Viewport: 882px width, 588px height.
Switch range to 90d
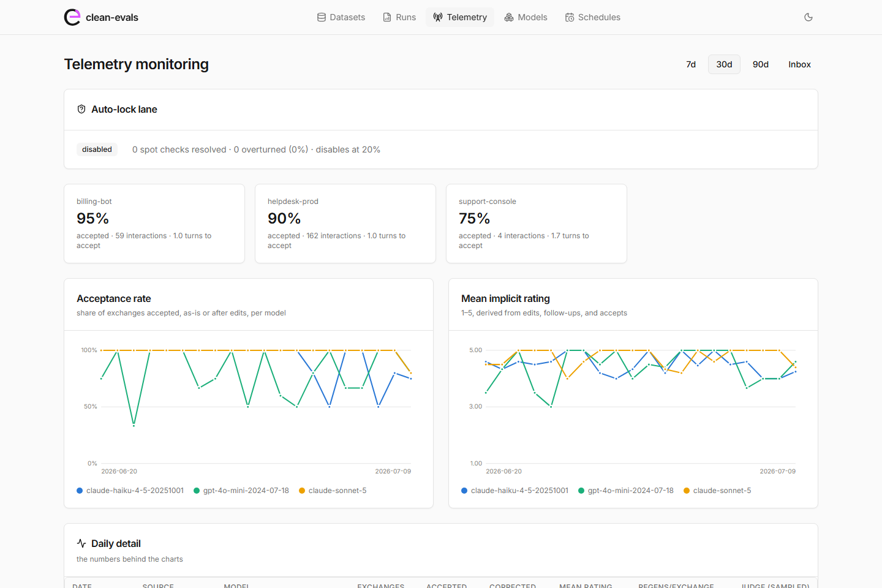click(761, 64)
